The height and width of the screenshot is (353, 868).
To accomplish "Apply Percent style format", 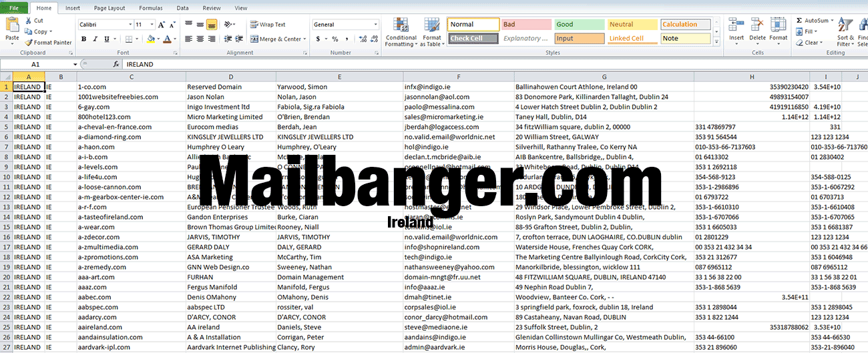I will pos(335,39).
